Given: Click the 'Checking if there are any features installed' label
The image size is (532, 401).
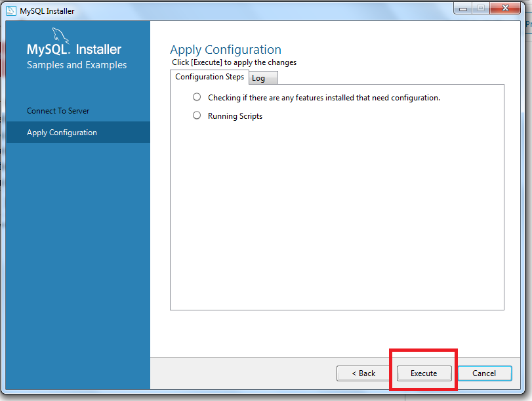Looking at the screenshot, I should pyautogui.click(x=324, y=98).
